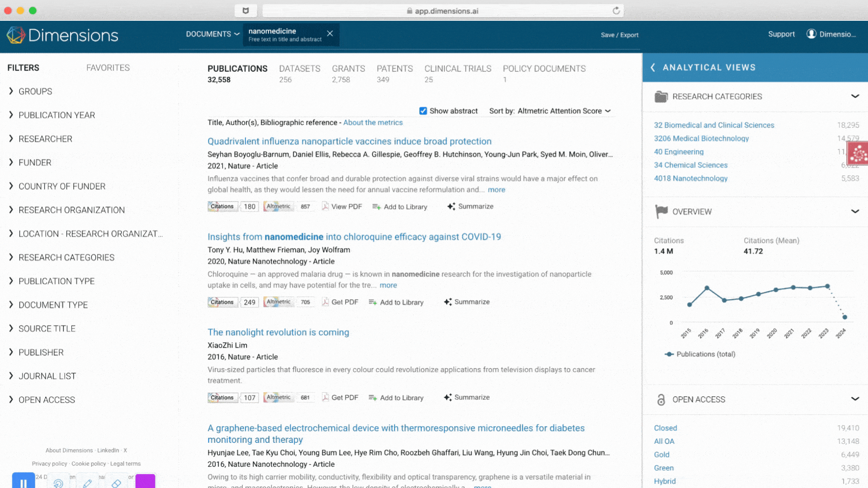Viewport: 868px width, 488px height.
Task: Uncheck the Show abstract checkbox
Action: tap(423, 111)
